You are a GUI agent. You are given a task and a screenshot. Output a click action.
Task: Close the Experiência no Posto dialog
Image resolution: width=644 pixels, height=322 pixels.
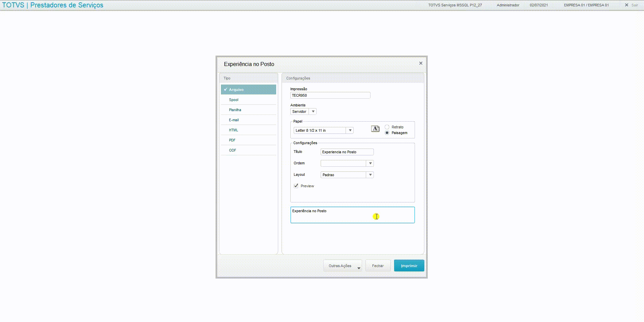click(421, 63)
